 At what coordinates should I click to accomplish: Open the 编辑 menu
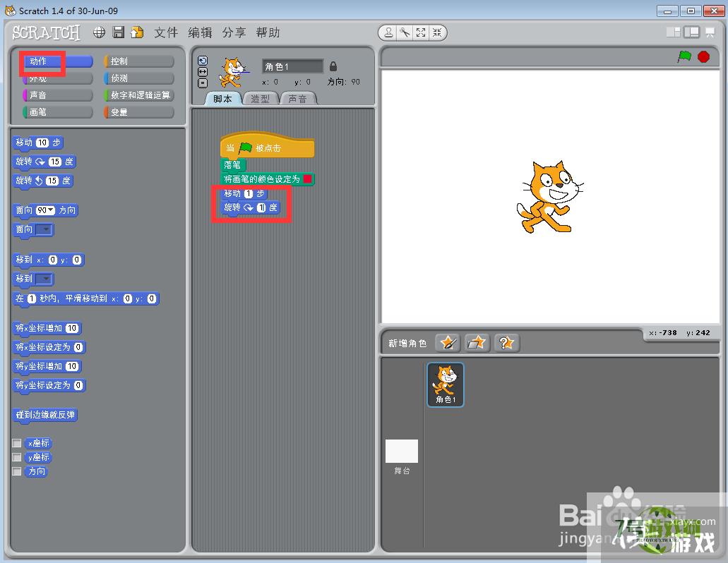point(200,32)
